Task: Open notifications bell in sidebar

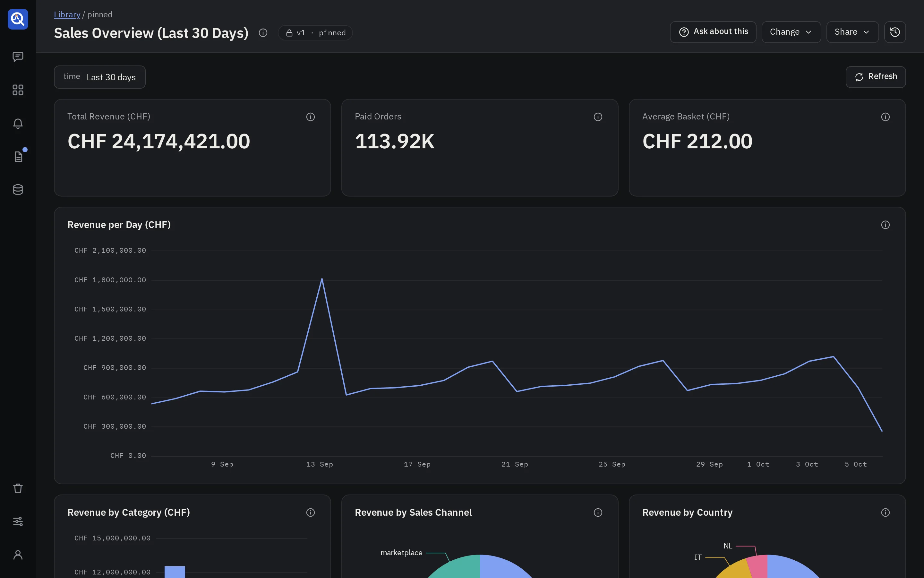Action: (18, 124)
